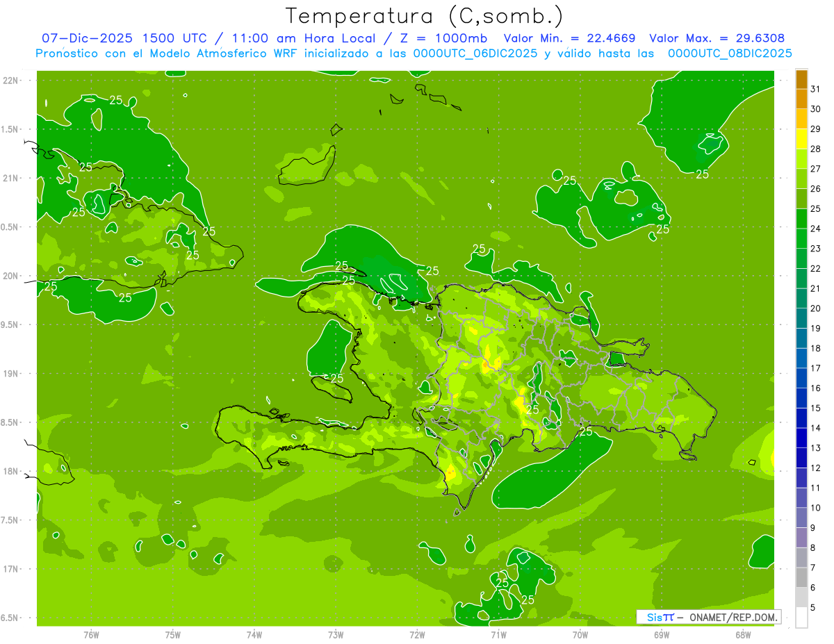
Task: Click color scale label "5"
Action: point(812,608)
